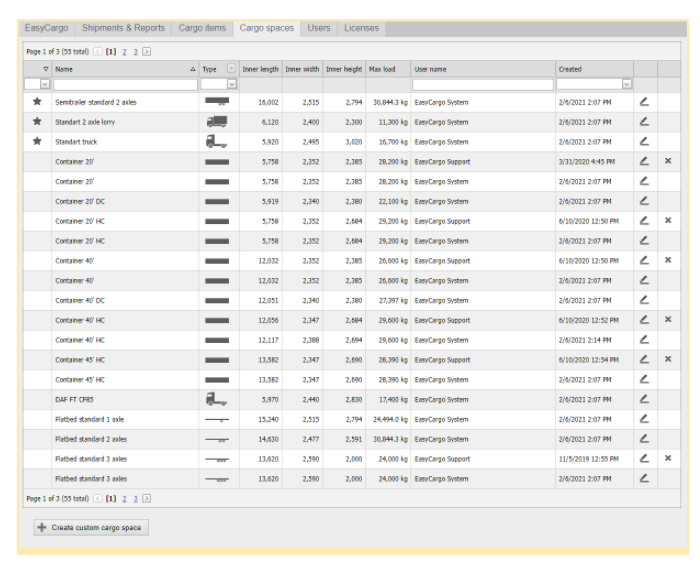The image size is (700, 573).
Task: Open editor for Flatbed standard 1 axle
Action: (x=644, y=419)
